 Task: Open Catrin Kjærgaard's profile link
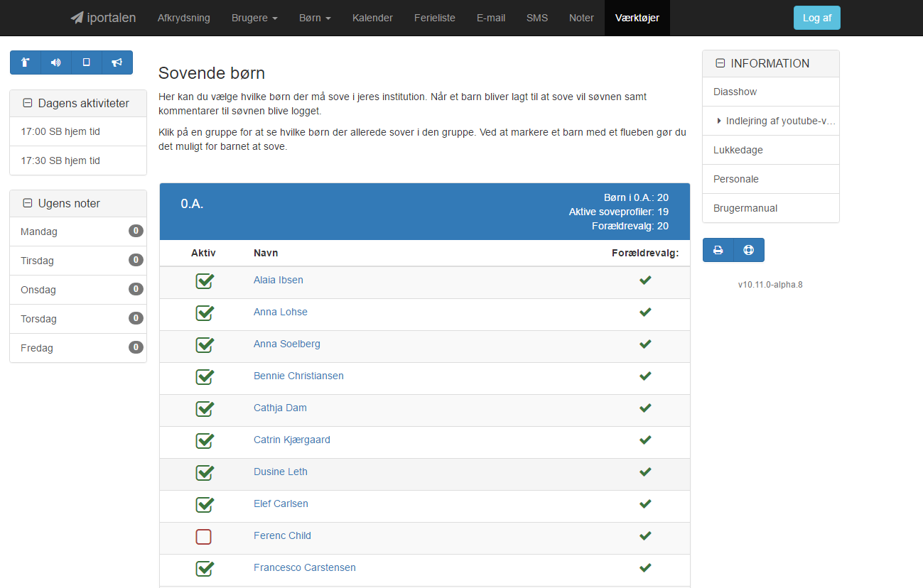(292, 440)
